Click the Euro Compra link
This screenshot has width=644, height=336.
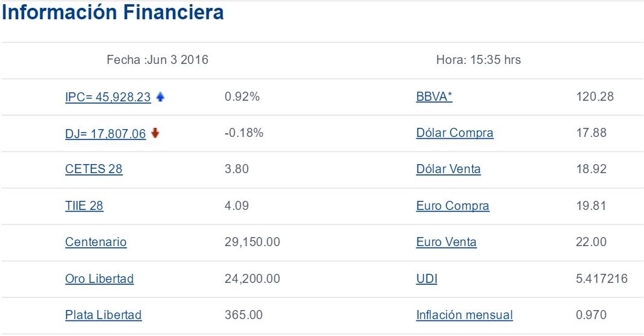click(452, 206)
